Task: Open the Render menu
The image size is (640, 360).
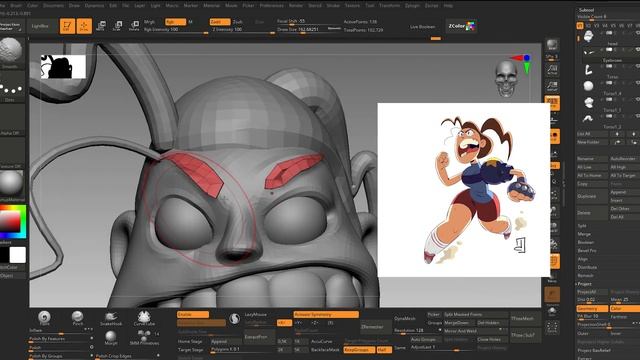Action: [296, 5]
